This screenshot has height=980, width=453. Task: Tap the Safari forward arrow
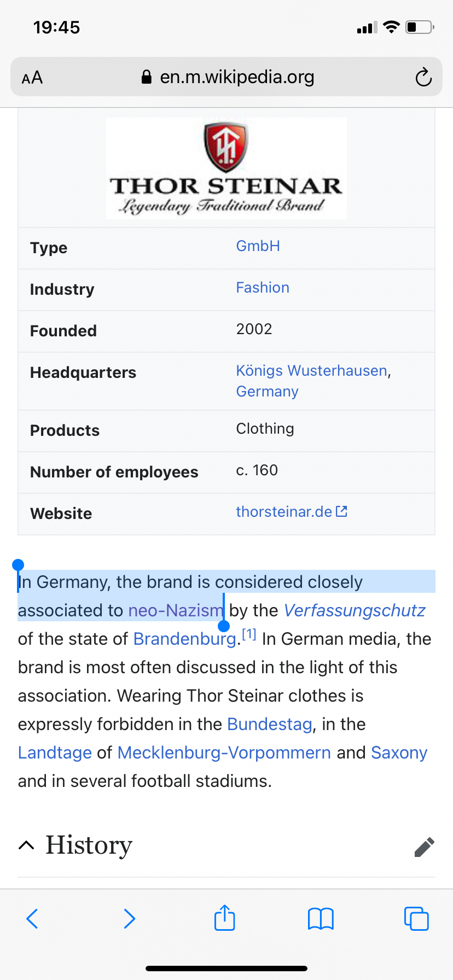[129, 919]
